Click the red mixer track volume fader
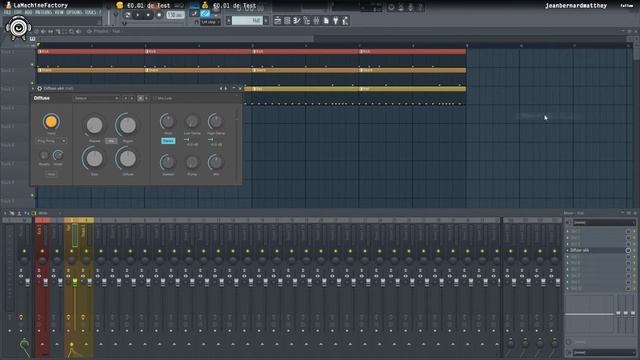The width and height of the screenshot is (640, 360). 45,282
